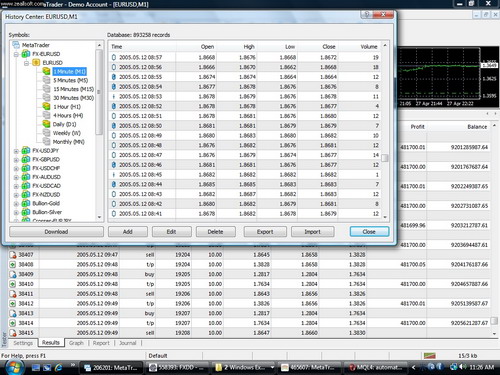The image size is (500, 375).
Task: Click the order icon for trade 38415
Action: (x=13, y=333)
